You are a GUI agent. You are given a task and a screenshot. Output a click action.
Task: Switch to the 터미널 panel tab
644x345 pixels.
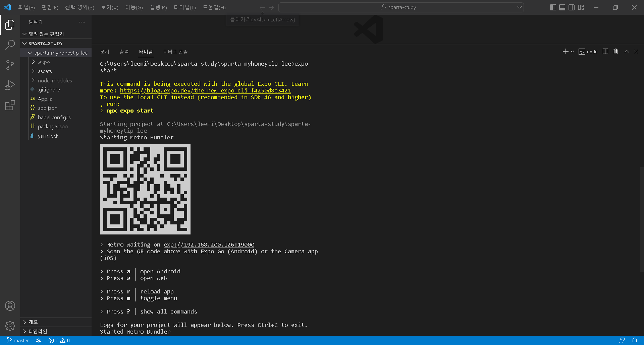click(146, 52)
